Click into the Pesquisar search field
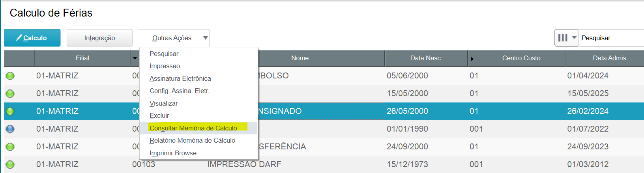Screen dimensions: 644x173 611,38
